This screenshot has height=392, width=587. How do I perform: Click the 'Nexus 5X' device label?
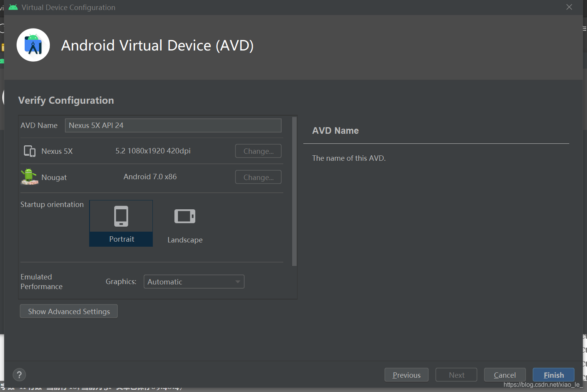tap(57, 151)
